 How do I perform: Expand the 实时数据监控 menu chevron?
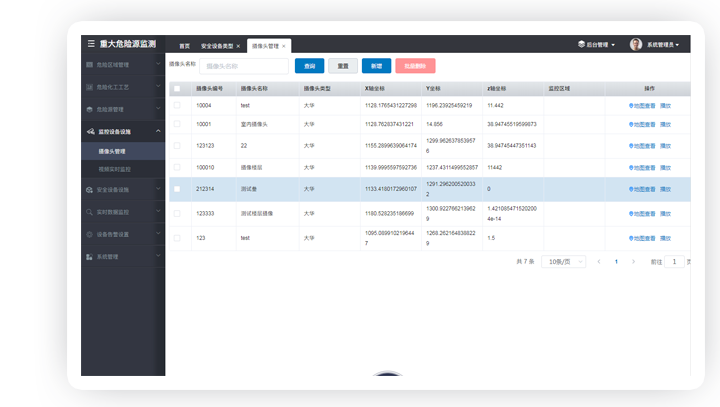[158, 211]
